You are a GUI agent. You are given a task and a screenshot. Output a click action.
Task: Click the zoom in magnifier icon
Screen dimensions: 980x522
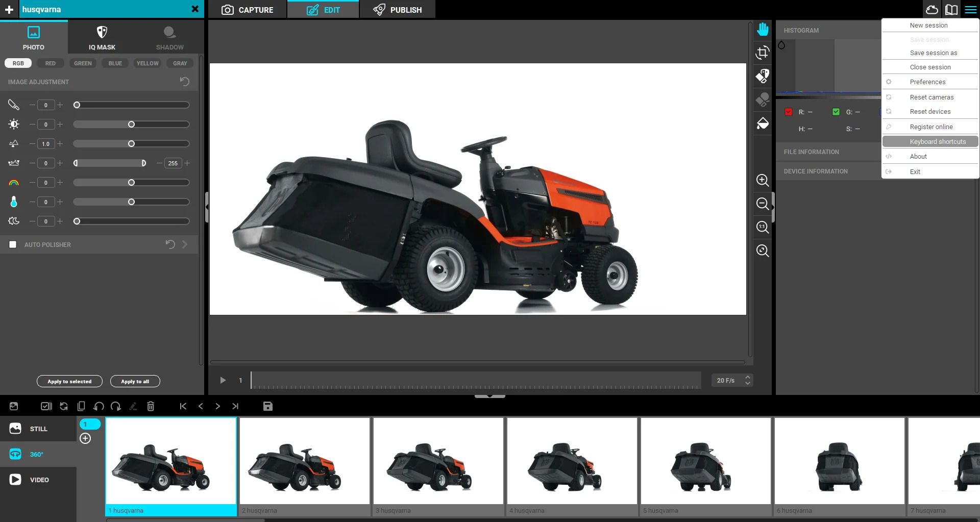(x=763, y=180)
